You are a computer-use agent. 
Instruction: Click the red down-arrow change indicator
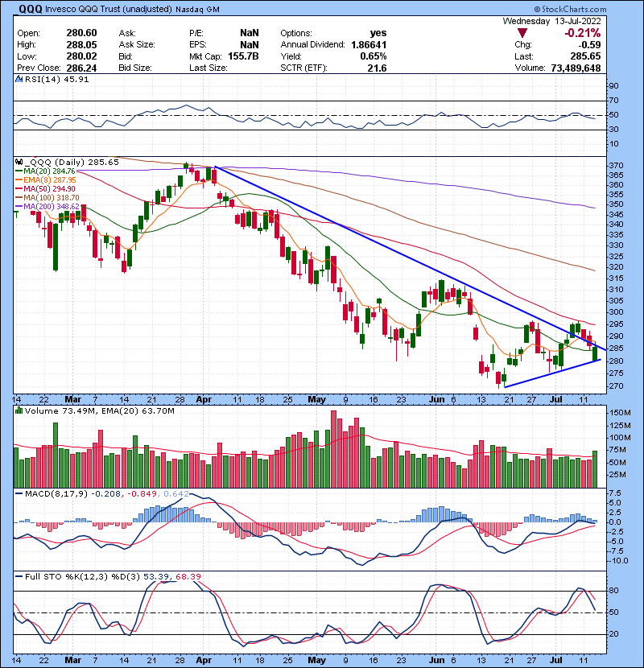click(522, 33)
